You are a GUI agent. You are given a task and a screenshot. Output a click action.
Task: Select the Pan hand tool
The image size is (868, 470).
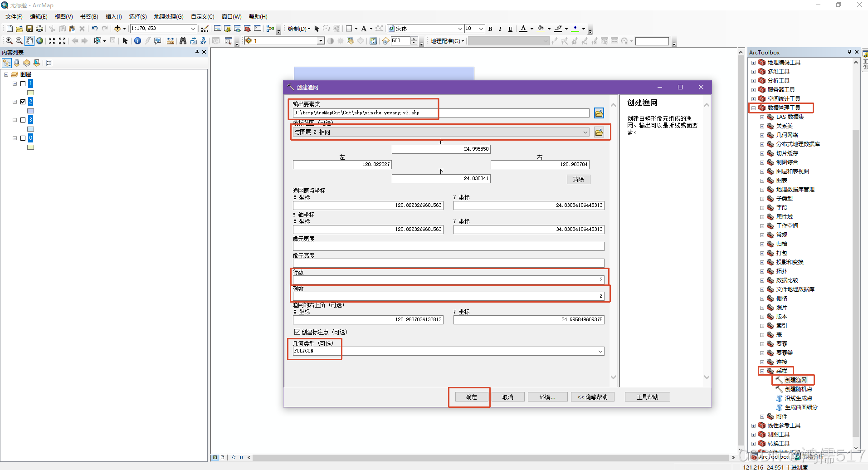pos(29,41)
